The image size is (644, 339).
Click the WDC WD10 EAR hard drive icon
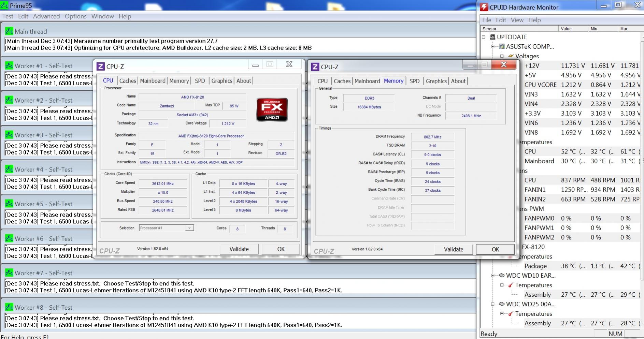[x=502, y=276]
